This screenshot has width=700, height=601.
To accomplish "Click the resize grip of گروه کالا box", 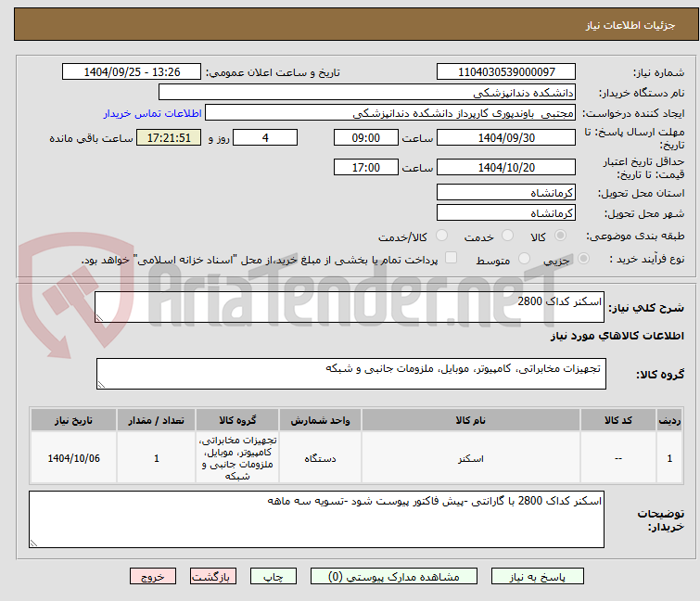I will (x=101, y=385).
